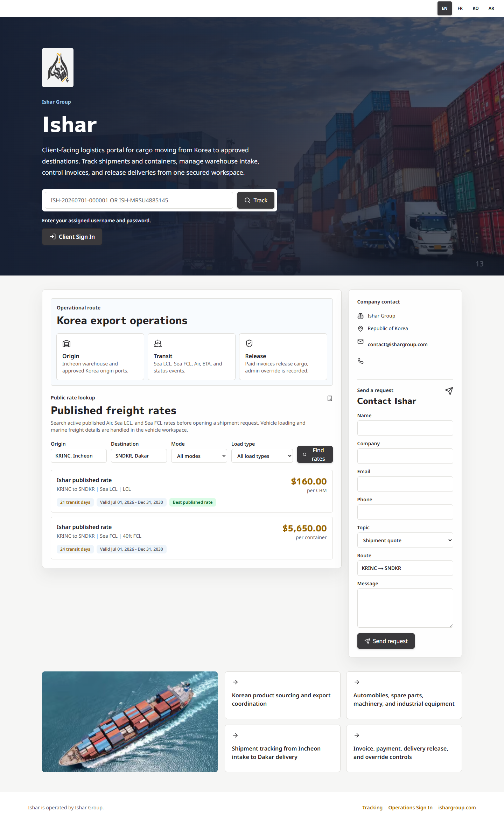Expand the Topic dropdown showing Shipment quote
The width and height of the screenshot is (504, 823).
(405, 540)
